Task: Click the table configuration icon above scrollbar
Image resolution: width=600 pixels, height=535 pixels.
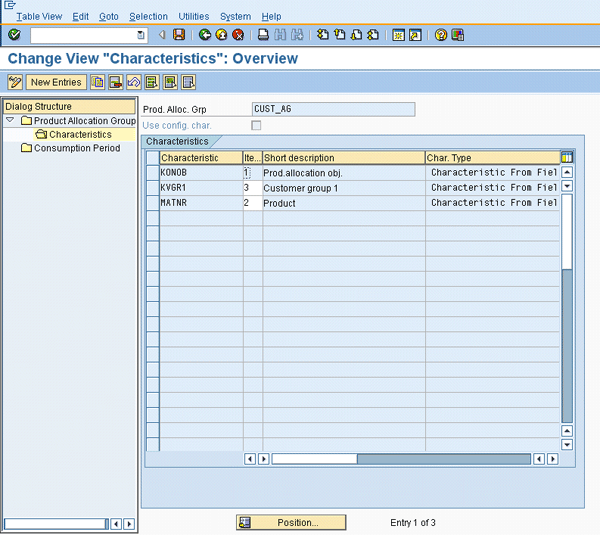Action: pyautogui.click(x=567, y=157)
